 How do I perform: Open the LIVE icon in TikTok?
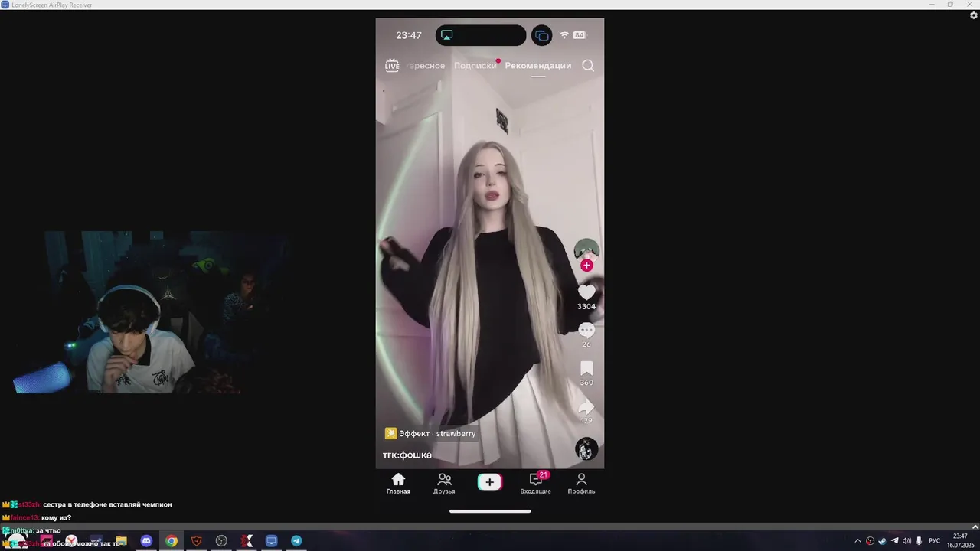pos(392,66)
